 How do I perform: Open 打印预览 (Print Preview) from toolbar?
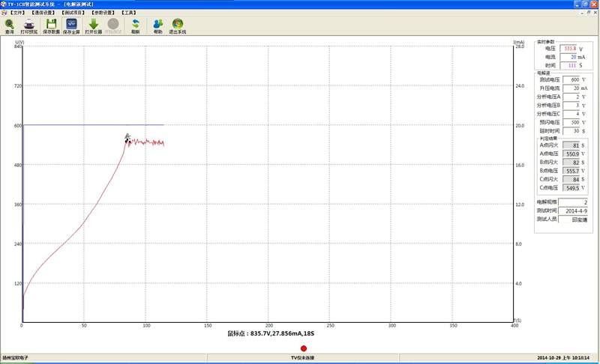point(29,25)
